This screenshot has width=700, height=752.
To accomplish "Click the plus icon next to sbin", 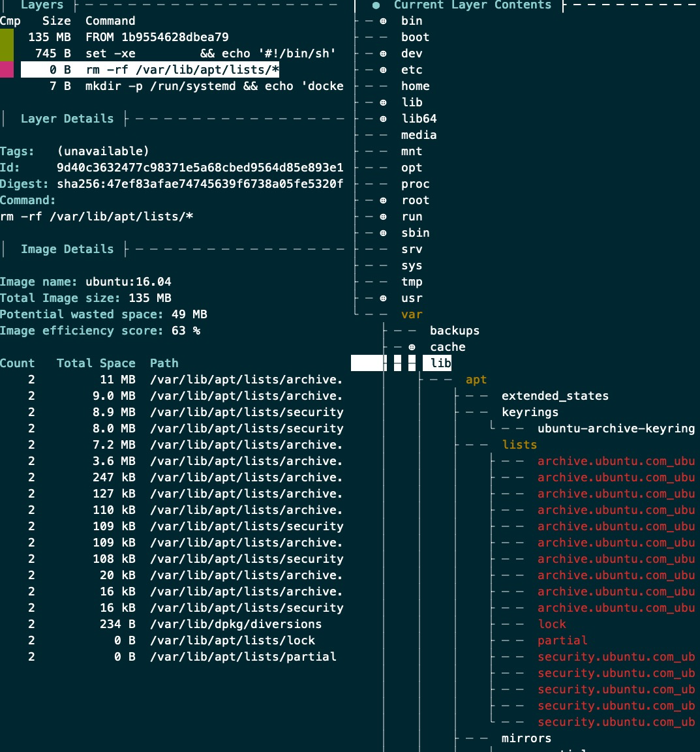I will (x=383, y=233).
